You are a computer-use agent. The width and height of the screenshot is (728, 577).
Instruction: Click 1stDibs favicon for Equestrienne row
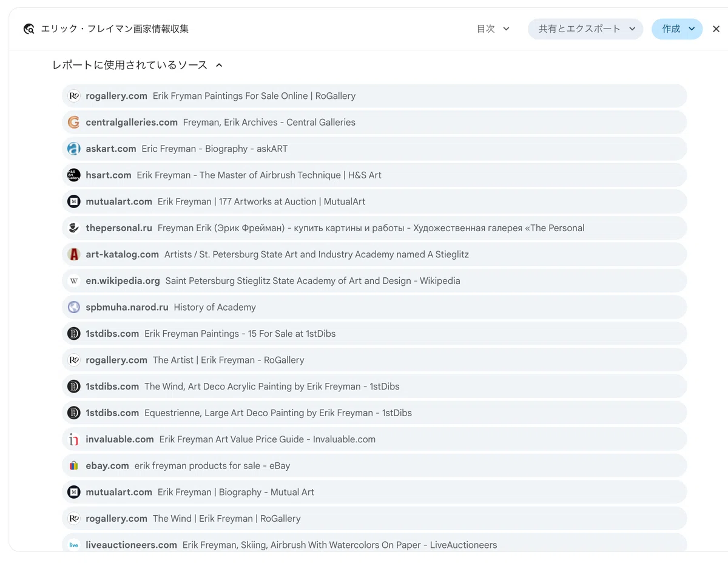pos(74,413)
